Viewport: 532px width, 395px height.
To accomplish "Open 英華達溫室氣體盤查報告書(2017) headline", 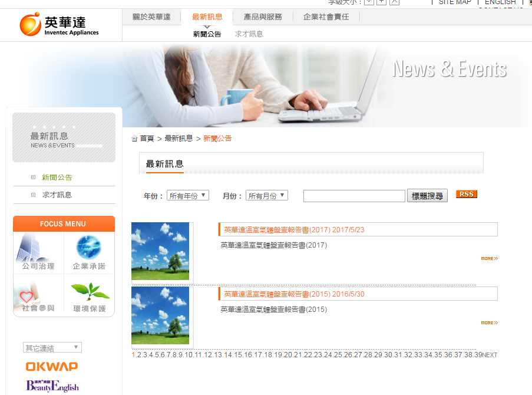I will [294, 230].
